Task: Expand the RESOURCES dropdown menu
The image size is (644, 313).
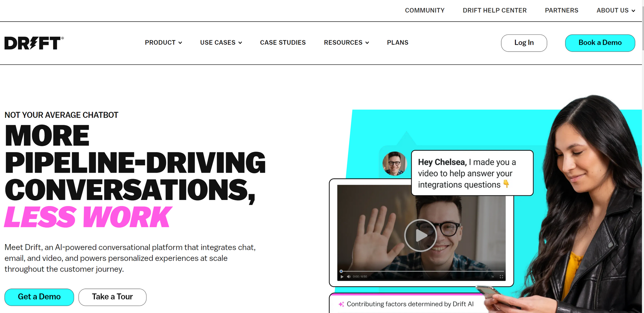Action: [x=346, y=43]
